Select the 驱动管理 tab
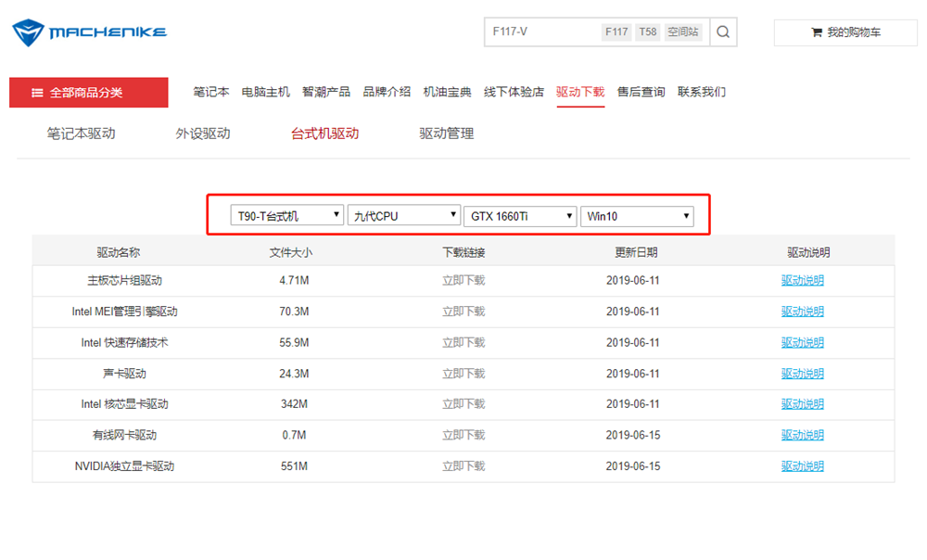This screenshot has height=560, width=927. pyautogui.click(x=447, y=134)
